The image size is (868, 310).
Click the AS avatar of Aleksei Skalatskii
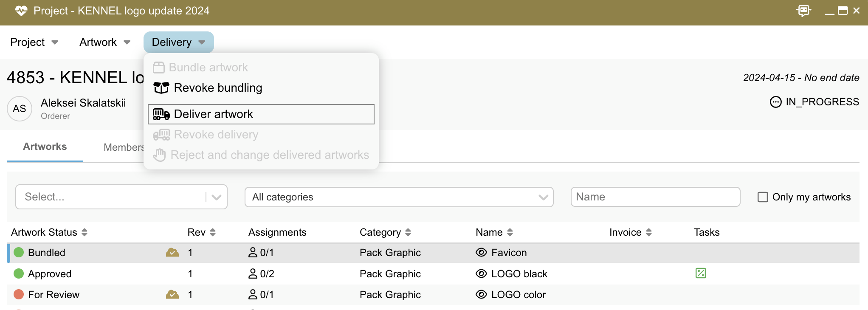[20, 109]
